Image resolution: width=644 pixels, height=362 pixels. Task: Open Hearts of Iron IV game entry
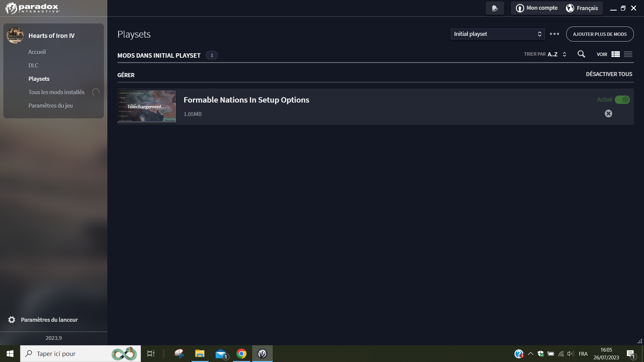[51, 36]
